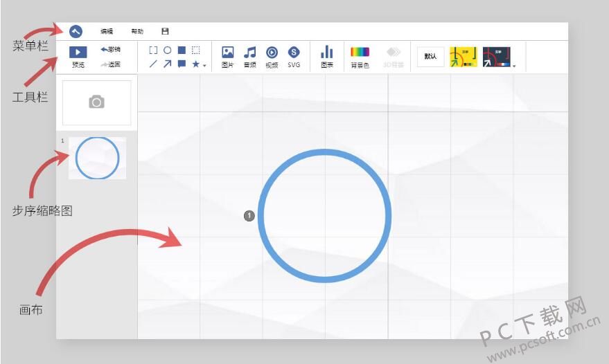The width and height of the screenshot is (609, 364).
Task: Choose the arrow drawing tool
Action: [x=167, y=64]
